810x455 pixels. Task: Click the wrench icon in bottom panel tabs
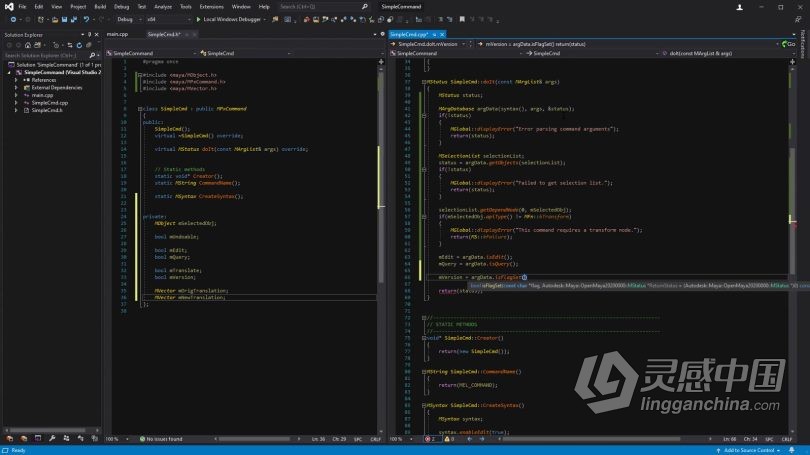coord(52,438)
